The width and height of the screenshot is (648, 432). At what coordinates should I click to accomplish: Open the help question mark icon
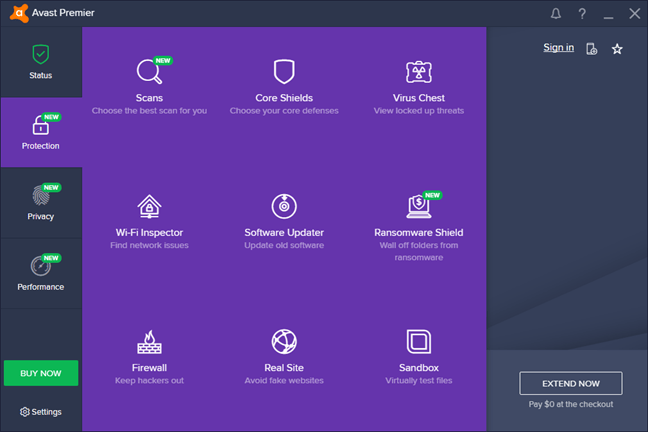point(582,14)
